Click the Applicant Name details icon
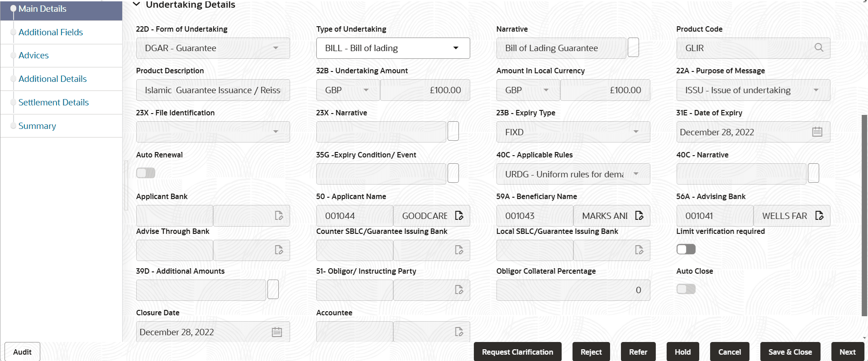Screen dimensions: 868x361 459,216
